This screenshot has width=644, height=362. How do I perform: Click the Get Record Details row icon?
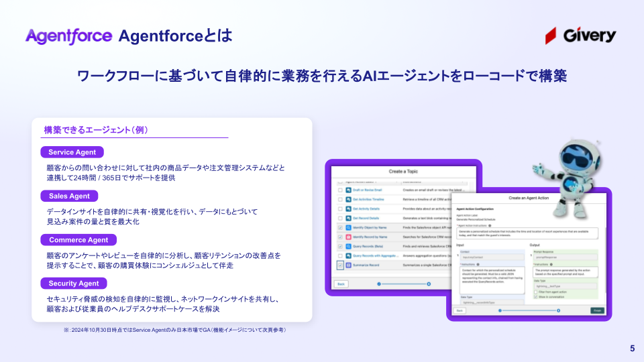click(348, 219)
